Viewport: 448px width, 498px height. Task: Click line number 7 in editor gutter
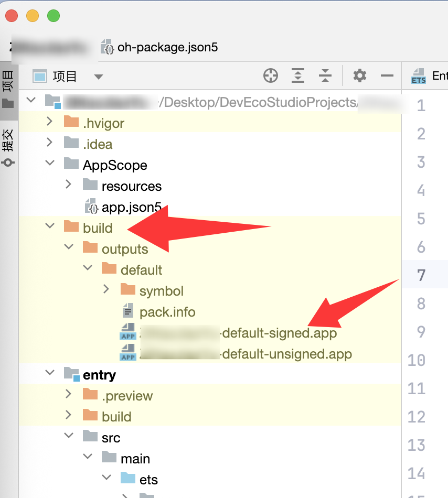coord(421,275)
